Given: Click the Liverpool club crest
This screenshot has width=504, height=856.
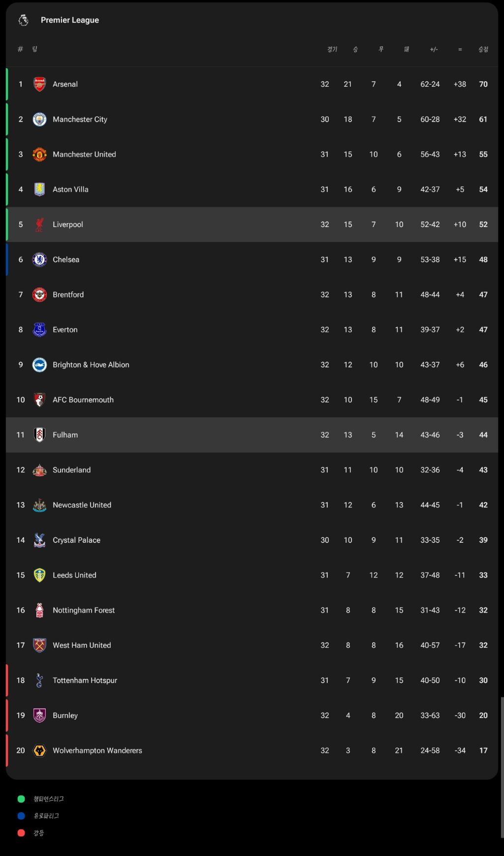Looking at the screenshot, I should pos(39,224).
